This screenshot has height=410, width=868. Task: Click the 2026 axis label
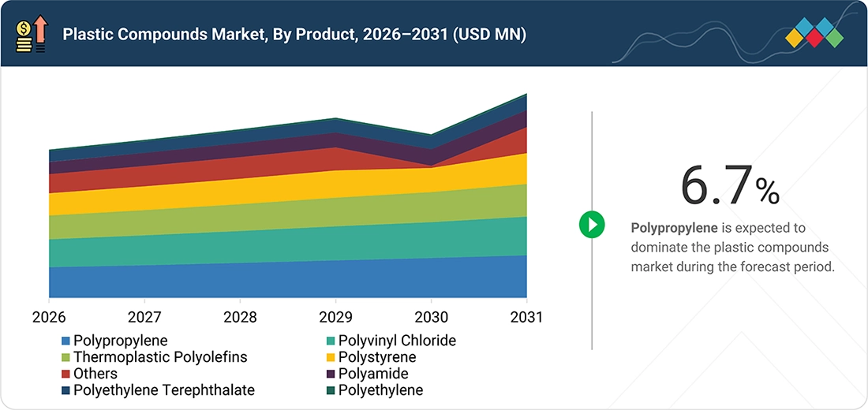point(49,318)
